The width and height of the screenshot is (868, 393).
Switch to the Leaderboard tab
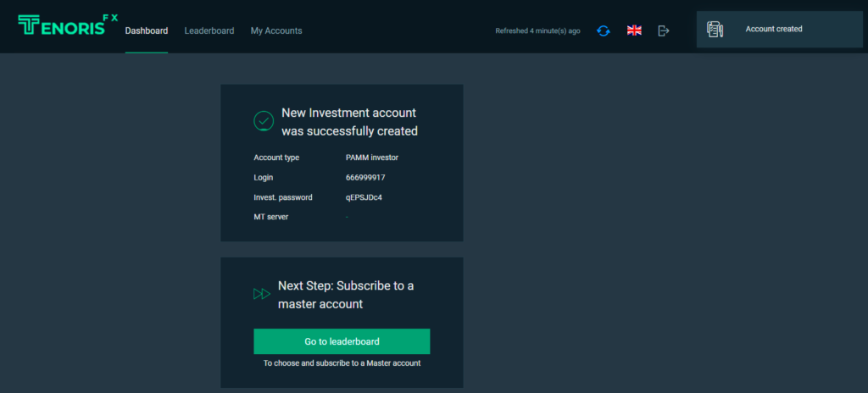point(209,30)
